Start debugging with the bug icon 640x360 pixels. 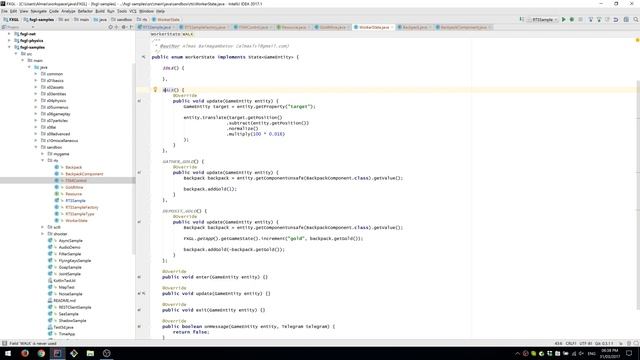coord(572,19)
